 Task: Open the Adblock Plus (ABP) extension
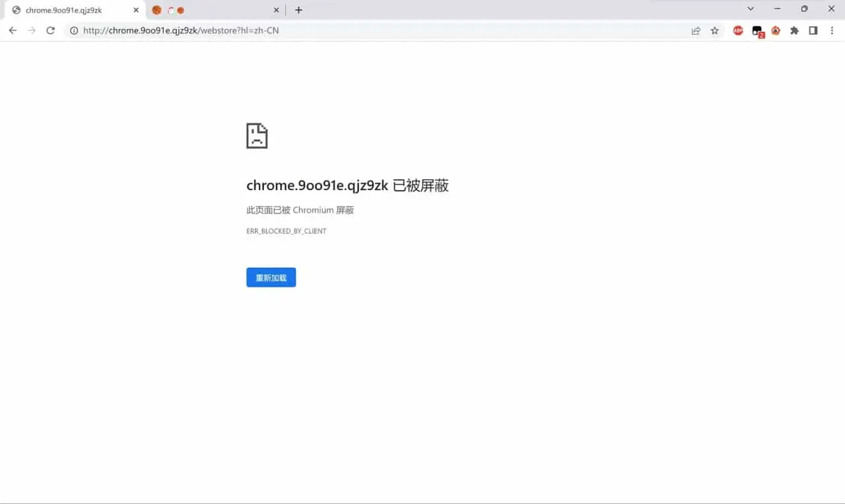(x=738, y=30)
